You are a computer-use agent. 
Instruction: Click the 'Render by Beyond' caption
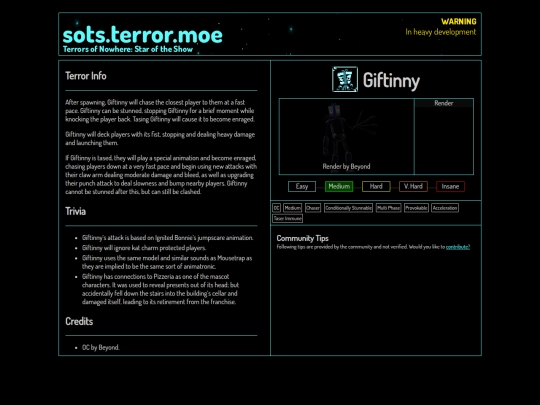pyautogui.click(x=346, y=166)
